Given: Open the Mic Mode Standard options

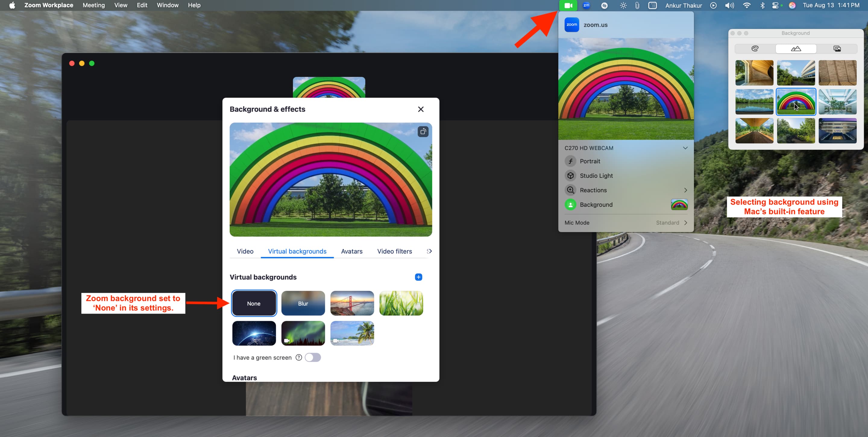Looking at the screenshot, I should pos(671,223).
